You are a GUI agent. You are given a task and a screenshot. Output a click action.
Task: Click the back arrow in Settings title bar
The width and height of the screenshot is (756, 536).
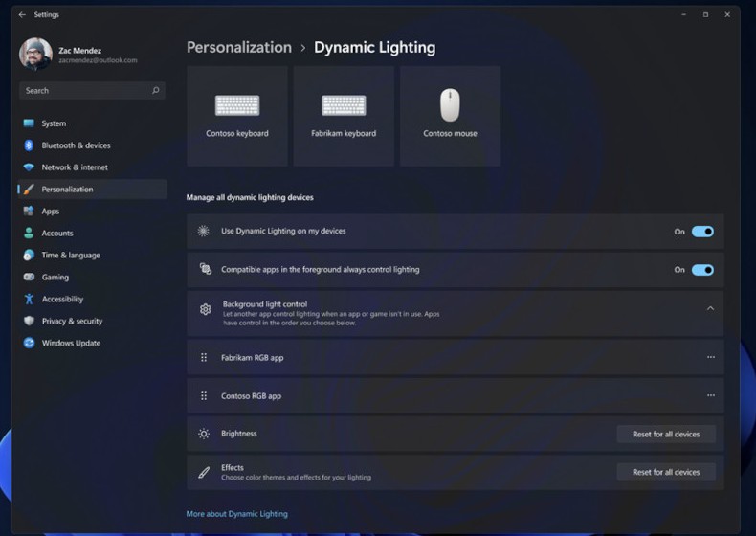click(22, 15)
